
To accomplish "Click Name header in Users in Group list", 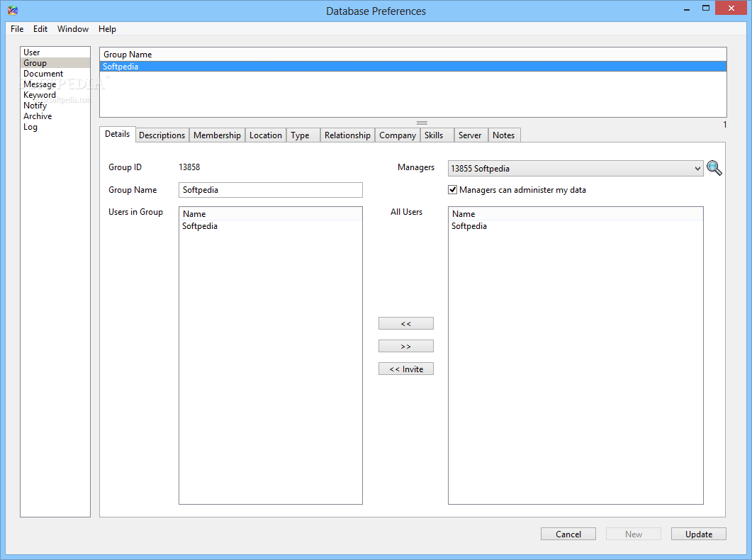I will (x=271, y=214).
